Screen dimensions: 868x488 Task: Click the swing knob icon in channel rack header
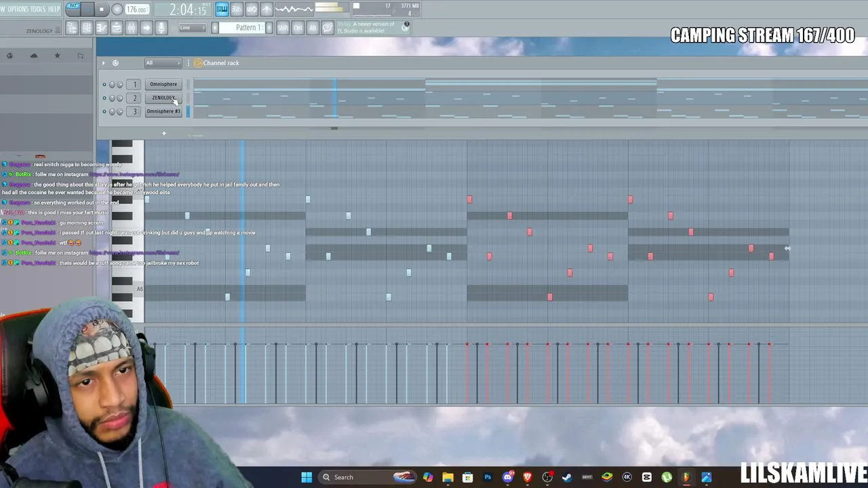click(115, 63)
